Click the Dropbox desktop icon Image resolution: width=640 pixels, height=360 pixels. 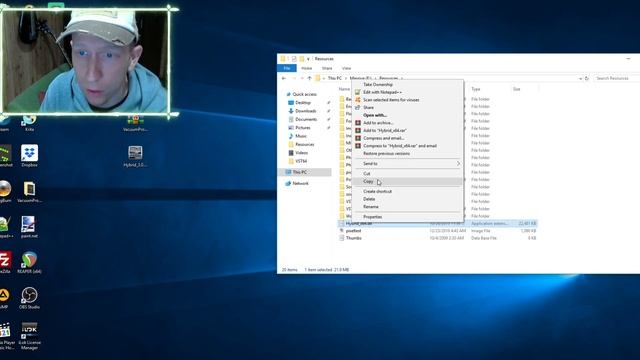pyautogui.click(x=29, y=156)
